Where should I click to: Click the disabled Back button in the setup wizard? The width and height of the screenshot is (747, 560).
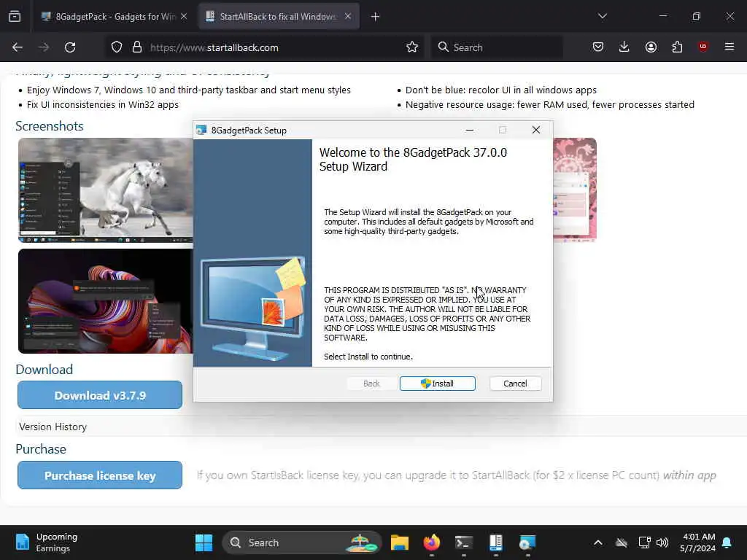point(371,384)
